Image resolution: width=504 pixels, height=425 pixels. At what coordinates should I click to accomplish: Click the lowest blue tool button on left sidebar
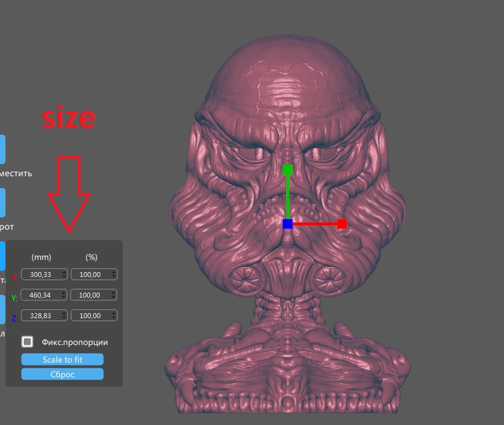pos(2,309)
